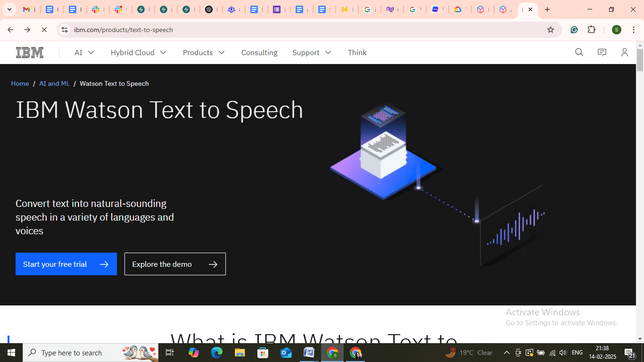Image resolution: width=644 pixels, height=362 pixels.
Task: Open Outlook from the taskbar
Action: [x=286, y=353]
